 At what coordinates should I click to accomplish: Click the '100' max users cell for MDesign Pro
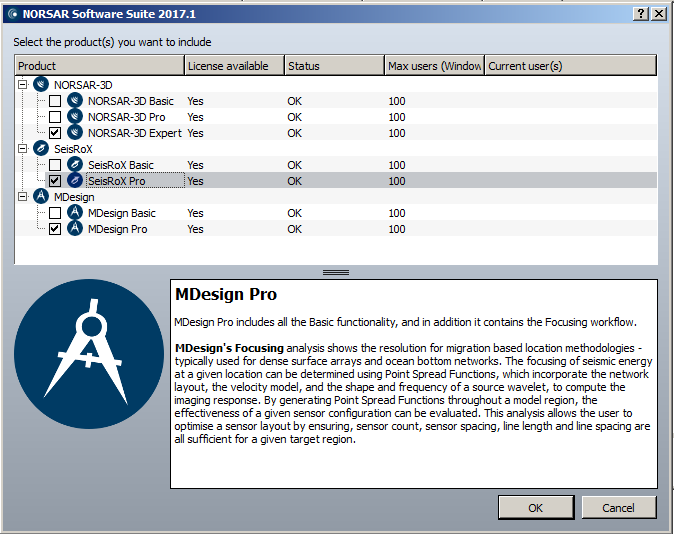397,229
